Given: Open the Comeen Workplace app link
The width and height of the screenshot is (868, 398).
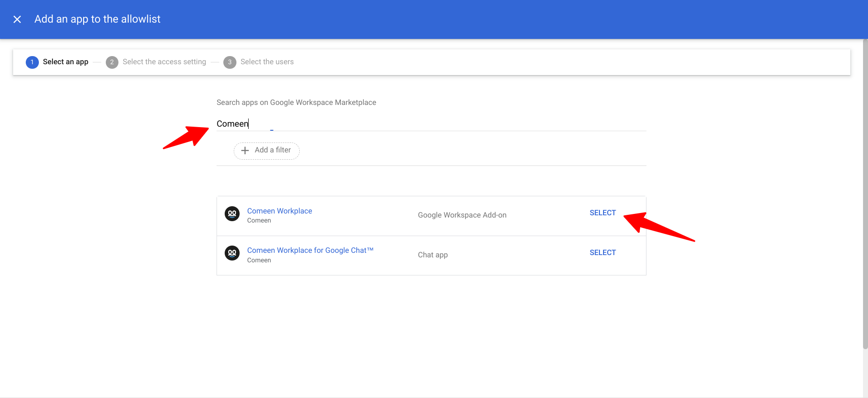Looking at the screenshot, I should (279, 211).
